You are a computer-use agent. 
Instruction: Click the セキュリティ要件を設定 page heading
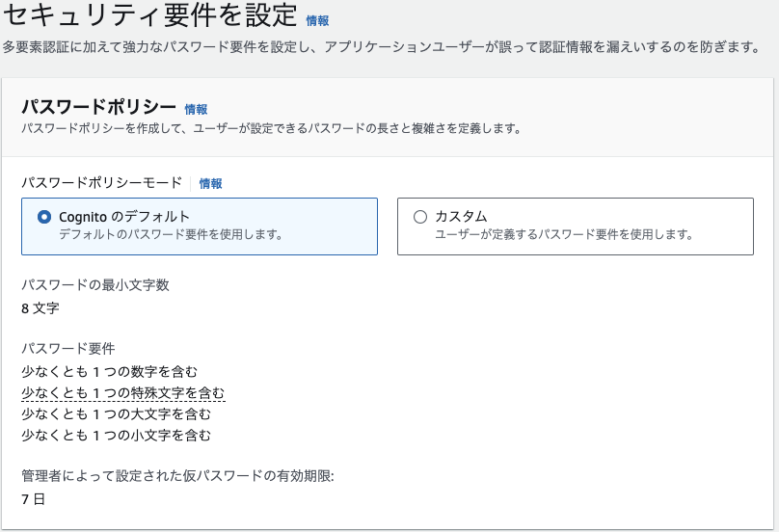pos(150,13)
